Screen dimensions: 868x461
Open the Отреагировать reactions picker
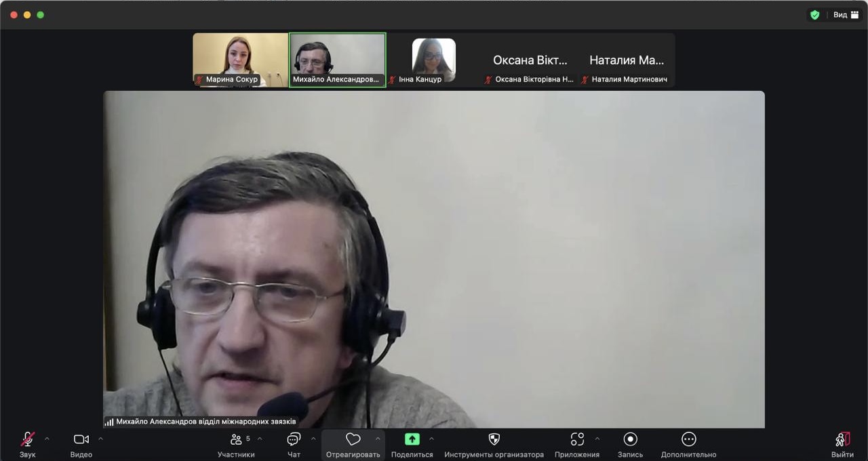[353, 445]
